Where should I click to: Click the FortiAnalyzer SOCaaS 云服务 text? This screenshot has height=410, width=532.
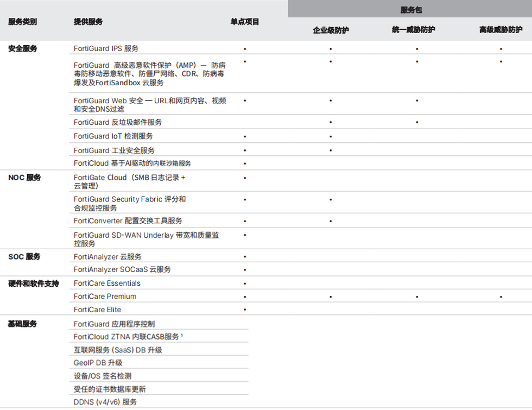[x=122, y=269]
